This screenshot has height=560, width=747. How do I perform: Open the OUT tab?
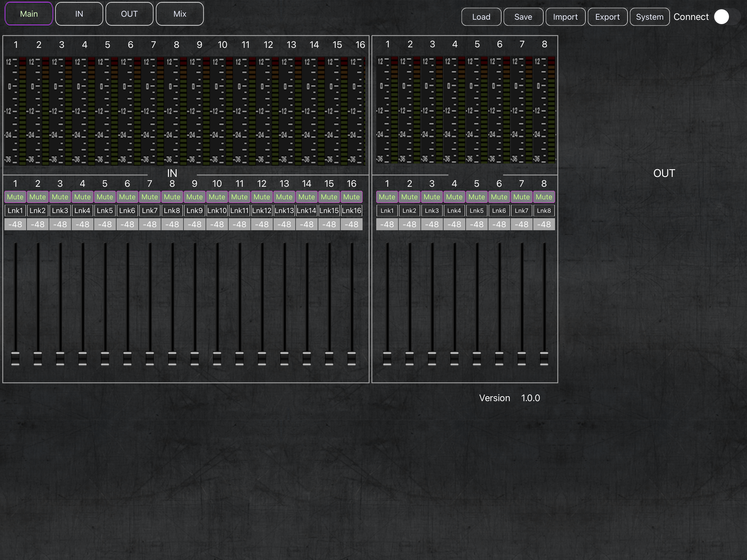129,14
